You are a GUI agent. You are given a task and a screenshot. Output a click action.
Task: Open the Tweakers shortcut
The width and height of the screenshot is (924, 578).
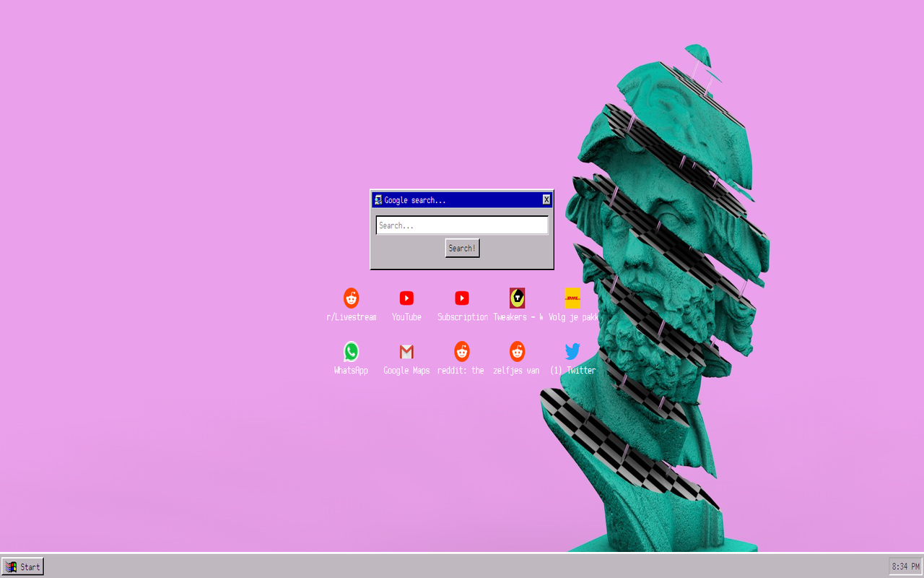[x=517, y=298]
